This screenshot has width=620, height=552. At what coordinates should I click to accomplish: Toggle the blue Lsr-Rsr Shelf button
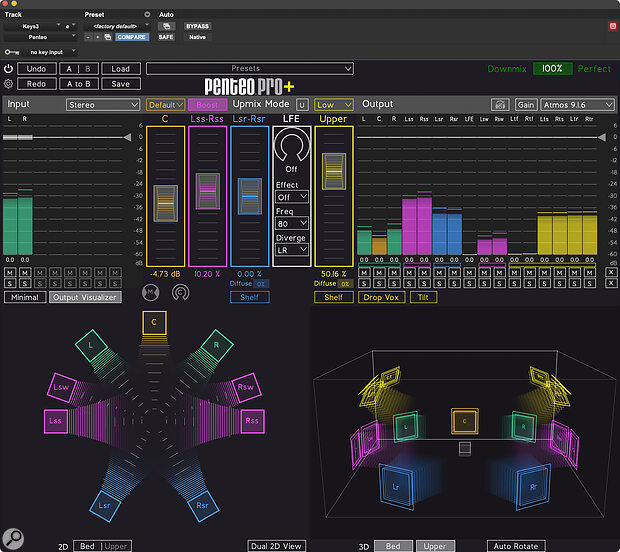(x=250, y=297)
